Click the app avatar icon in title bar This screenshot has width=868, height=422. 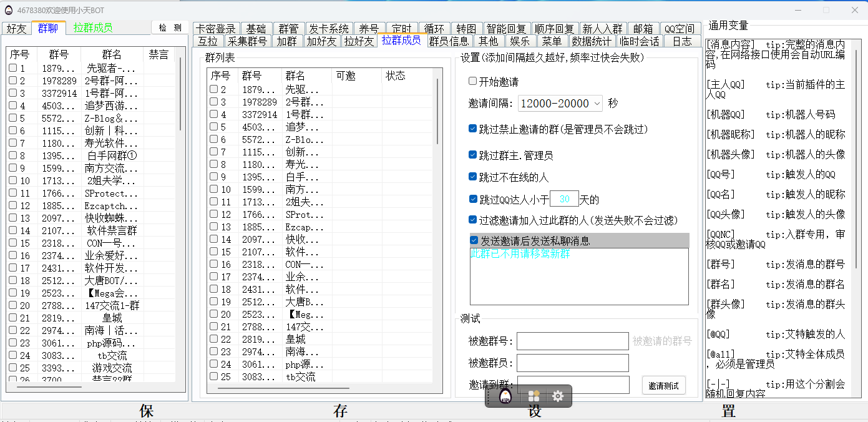[9, 10]
